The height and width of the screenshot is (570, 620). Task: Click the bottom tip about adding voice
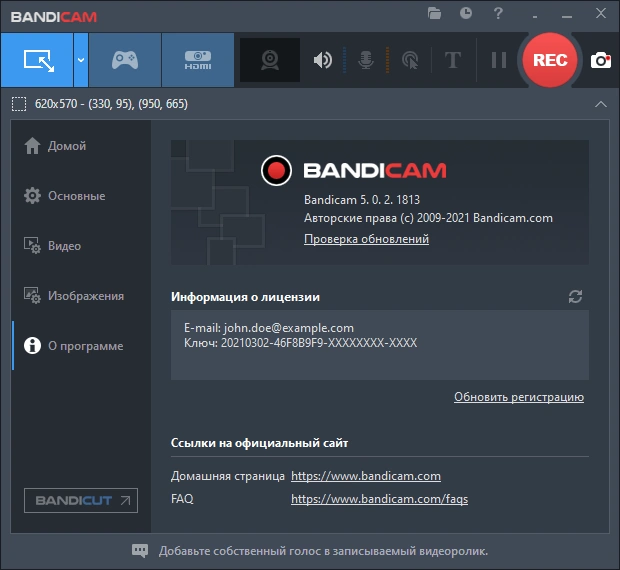[323, 551]
